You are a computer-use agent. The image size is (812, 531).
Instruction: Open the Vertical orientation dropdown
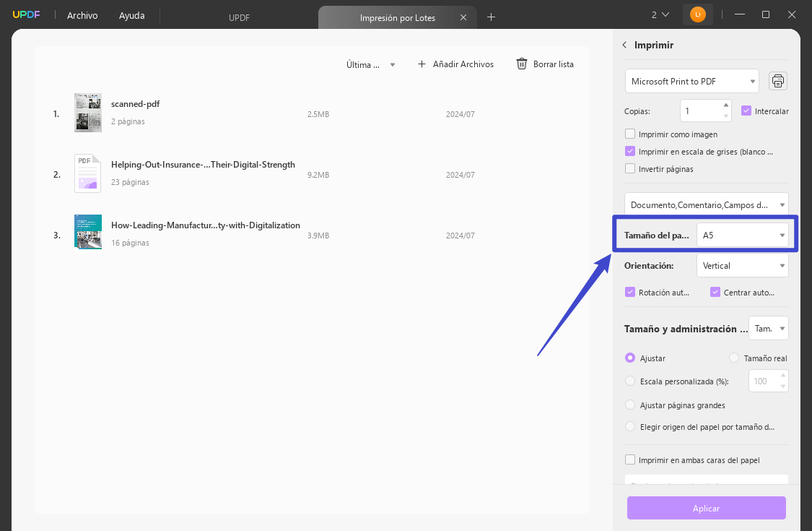(742, 265)
